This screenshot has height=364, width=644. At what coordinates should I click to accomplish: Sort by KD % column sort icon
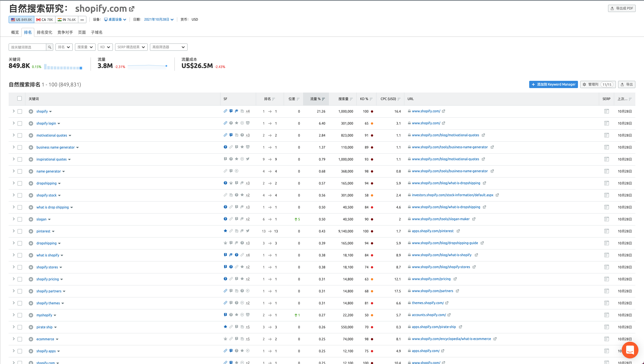[x=371, y=99]
